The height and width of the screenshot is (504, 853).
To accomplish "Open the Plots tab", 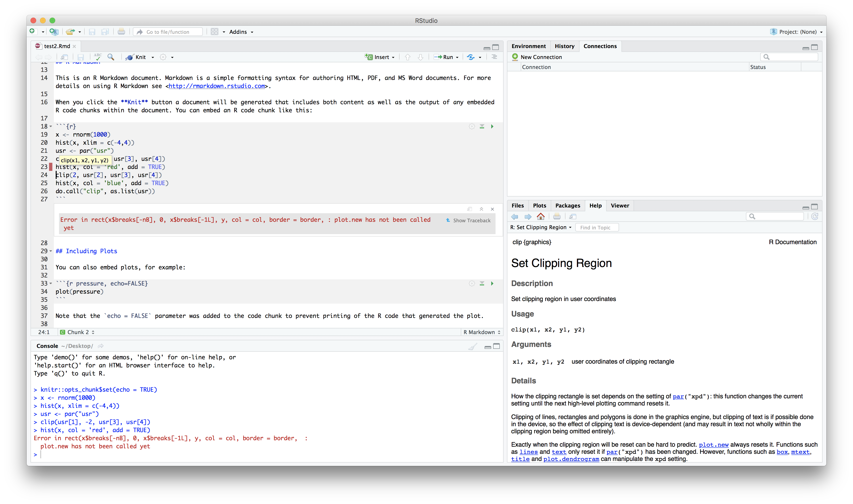I will 539,205.
